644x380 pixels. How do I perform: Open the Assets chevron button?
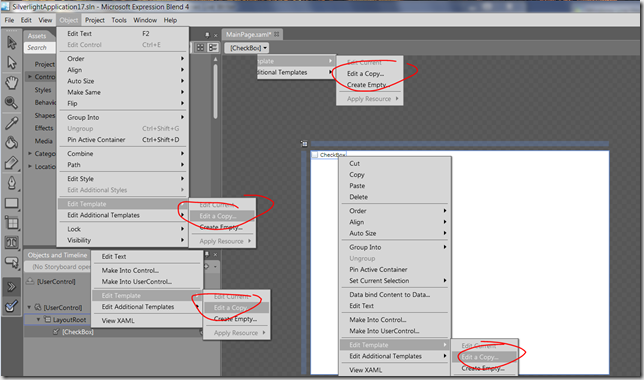coord(11,287)
